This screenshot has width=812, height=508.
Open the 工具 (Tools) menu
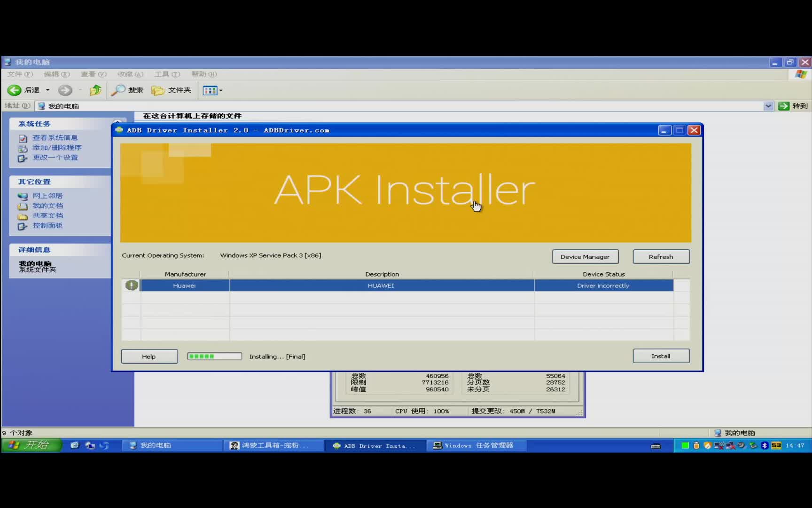coord(167,74)
